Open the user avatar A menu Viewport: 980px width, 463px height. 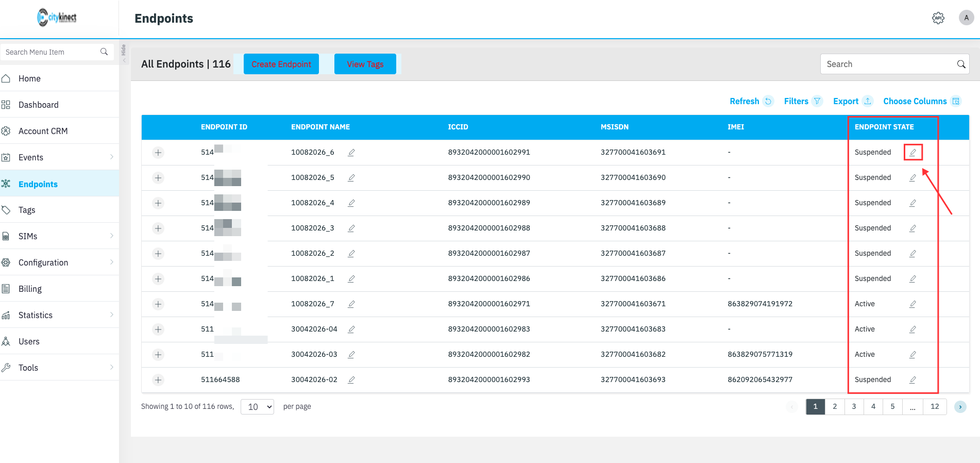click(x=966, y=18)
